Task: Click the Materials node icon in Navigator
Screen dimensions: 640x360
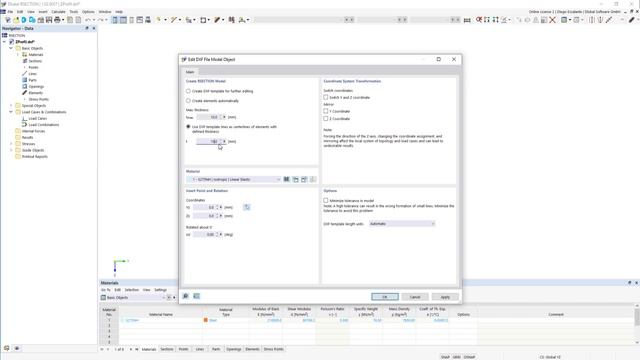Action: click(24, 54)
